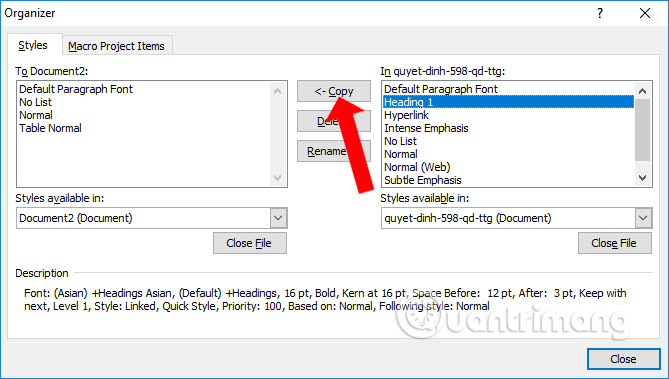This screenshot has width=669, height=379.
Task: Click the Rename button
Action: [x=334, y=151]
